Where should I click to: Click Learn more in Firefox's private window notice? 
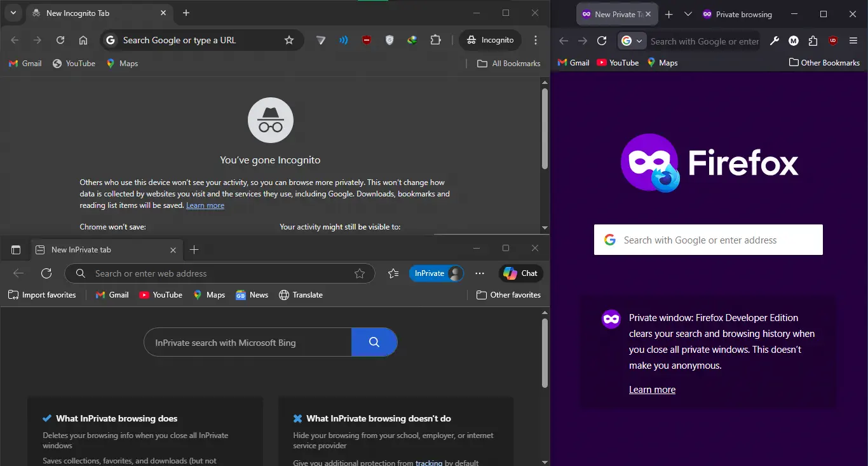tap(652, 389)
